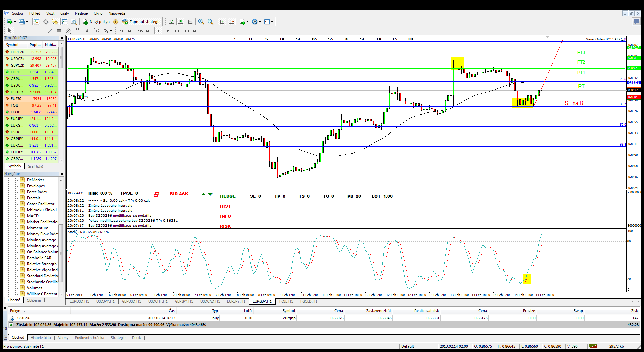Toggle the Market Watch window icon
Image resolution: width=644 pixels, height=352 pixels.
(36, 22)
